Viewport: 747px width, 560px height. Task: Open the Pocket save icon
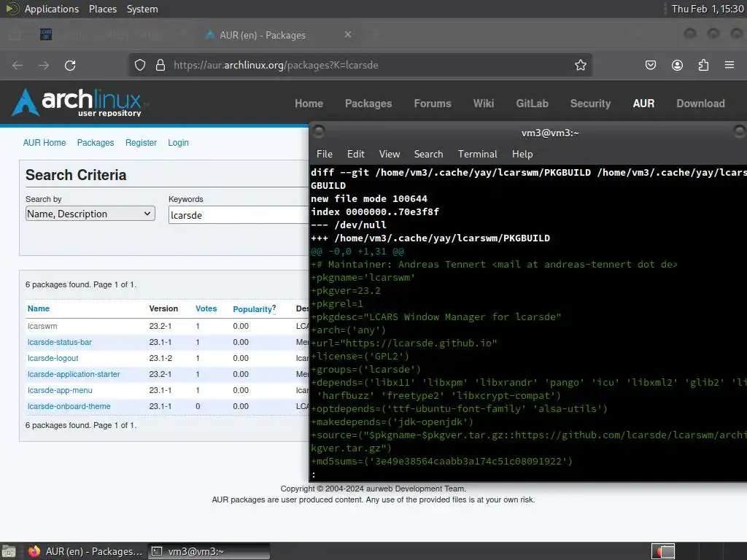click(650, 65)
